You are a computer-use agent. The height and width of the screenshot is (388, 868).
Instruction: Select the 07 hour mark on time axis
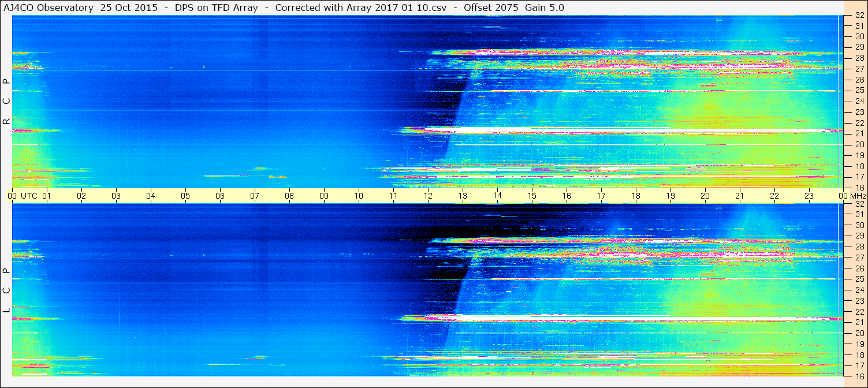(x=255, y=196)
